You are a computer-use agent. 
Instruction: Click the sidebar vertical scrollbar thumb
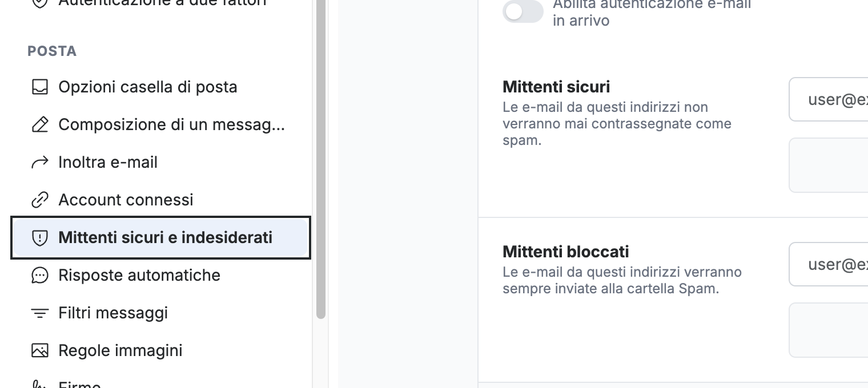(x=321, y=159)
